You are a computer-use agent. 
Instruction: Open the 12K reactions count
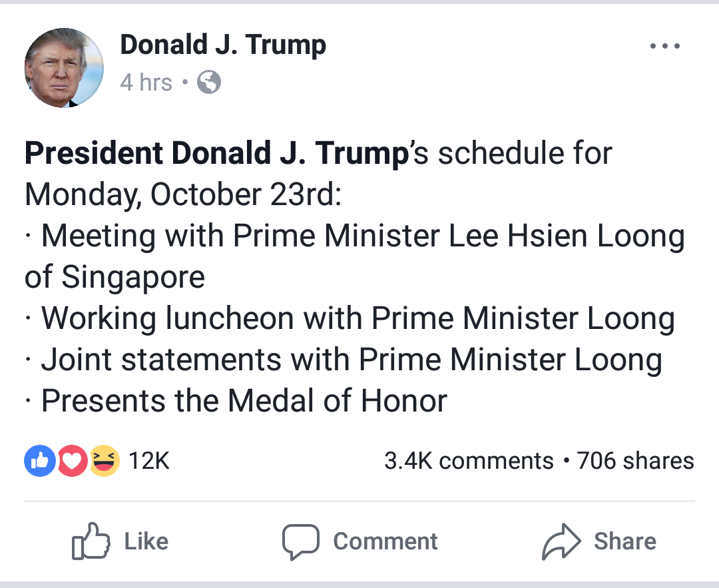point(149,461)
